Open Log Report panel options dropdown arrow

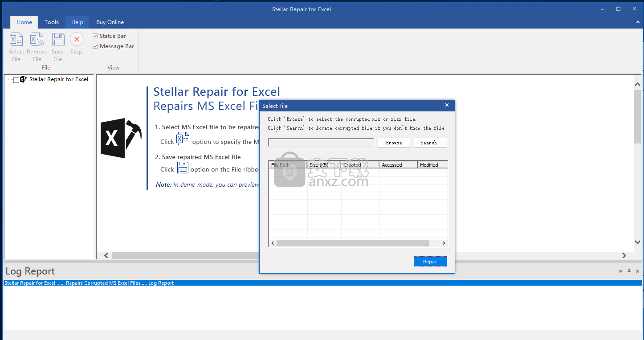click(x=620, y=271)
